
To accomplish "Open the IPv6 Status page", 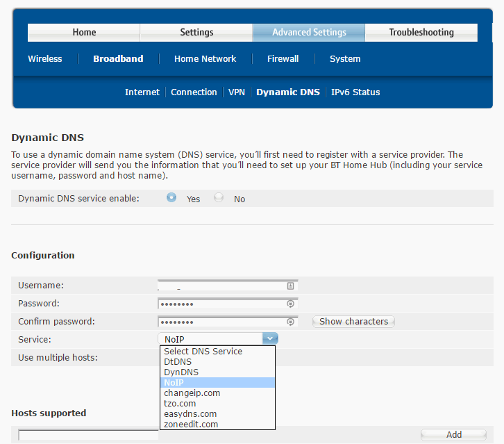I will (355, 92).
